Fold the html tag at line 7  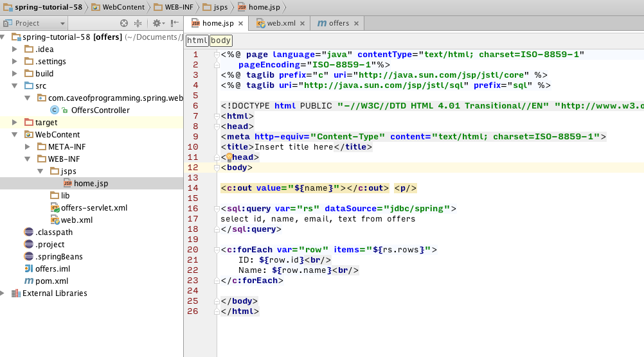click(217, 116)
